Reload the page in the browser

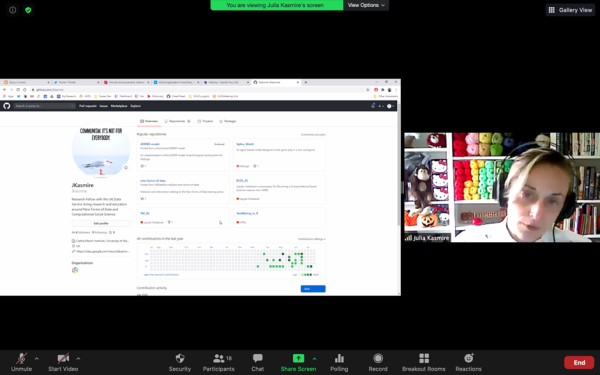18,90
